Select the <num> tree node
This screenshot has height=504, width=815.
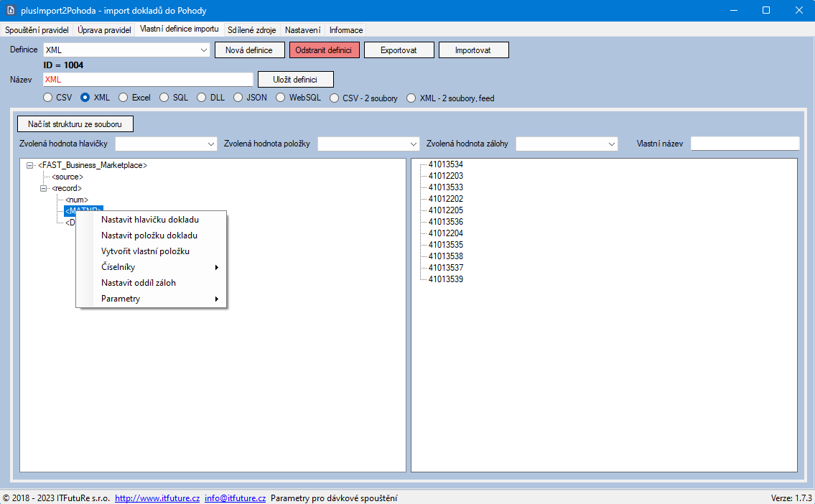(x=77, y=200)
